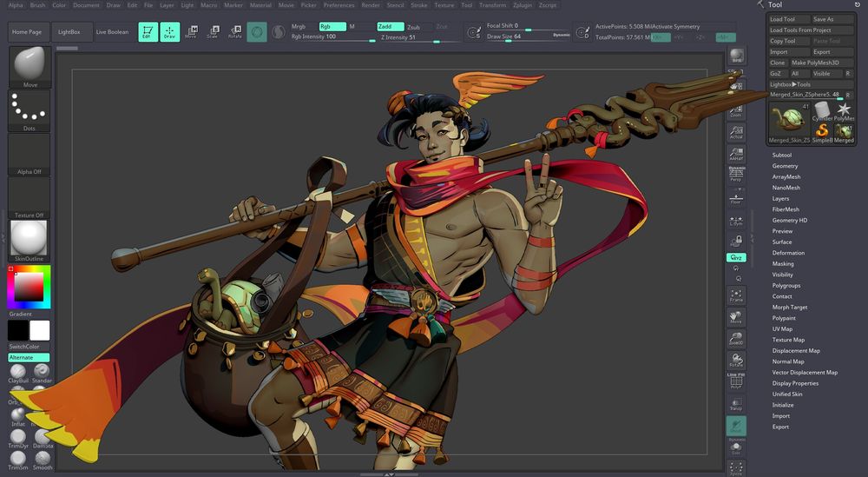The height and width of the screenshot is (477, 868).
Task: Toggle Zsub sculpt mode
Action: tap(413, 27)
